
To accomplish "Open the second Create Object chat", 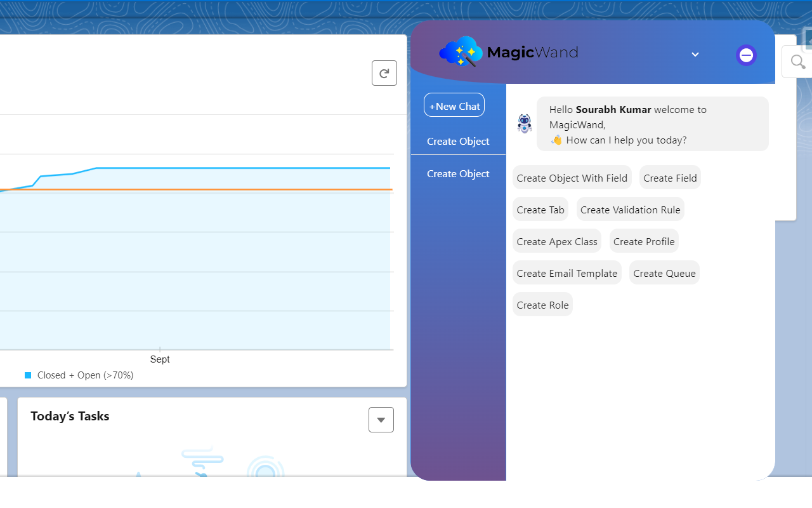I will tap(458, 173).
